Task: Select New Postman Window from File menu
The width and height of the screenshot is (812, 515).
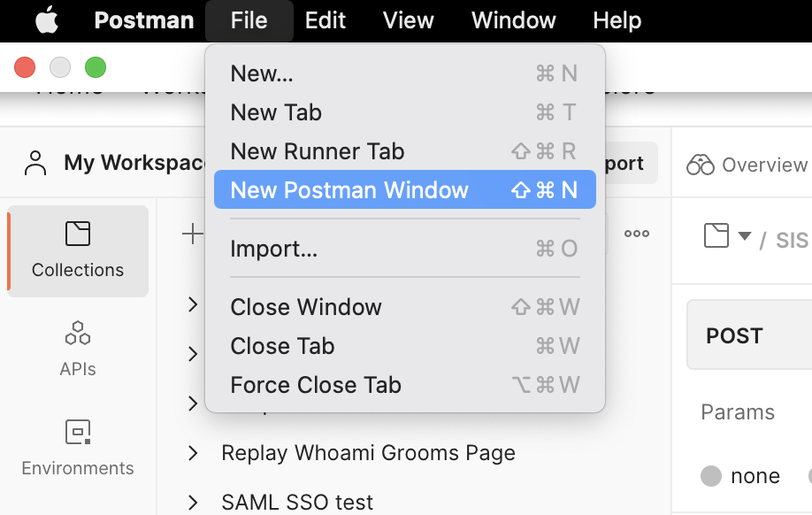Action: pyautogui.click(x=349, y=189)
